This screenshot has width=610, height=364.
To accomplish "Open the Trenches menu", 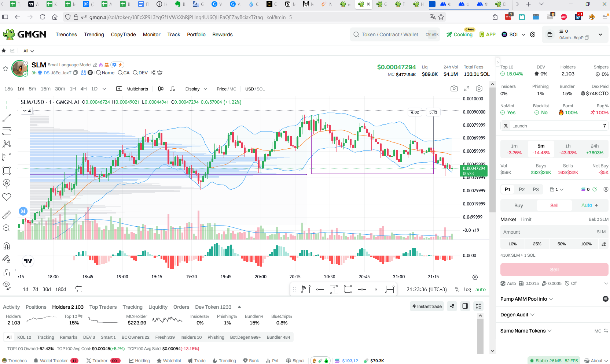I will pyautogui.click(x=66, y=34).
